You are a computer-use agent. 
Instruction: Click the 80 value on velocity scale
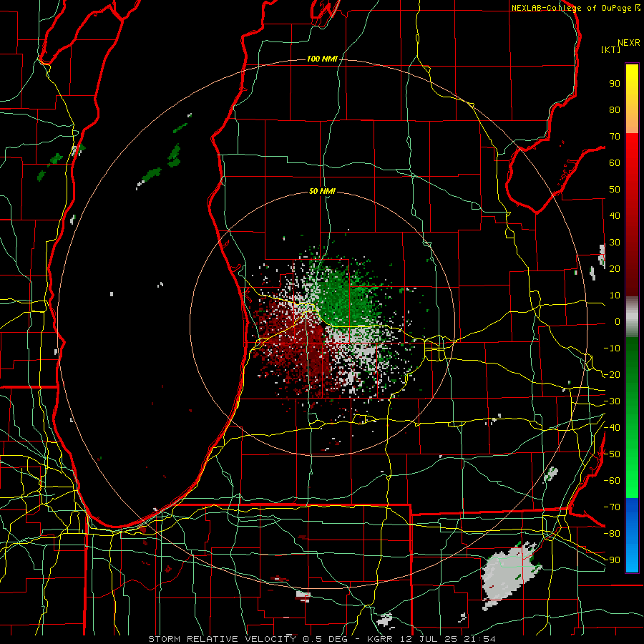tap(615, 110)
